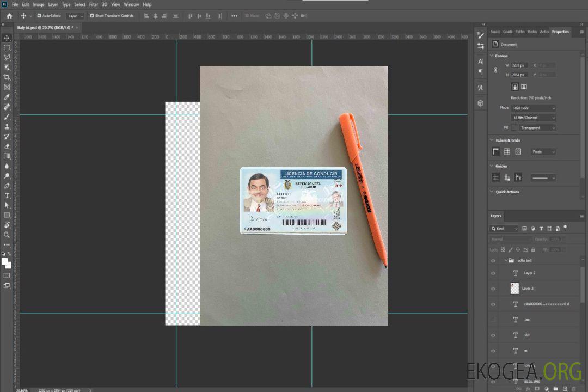The image size is (588, 392).
Task: Select the Crop tool
Action: tap(7, 77)
